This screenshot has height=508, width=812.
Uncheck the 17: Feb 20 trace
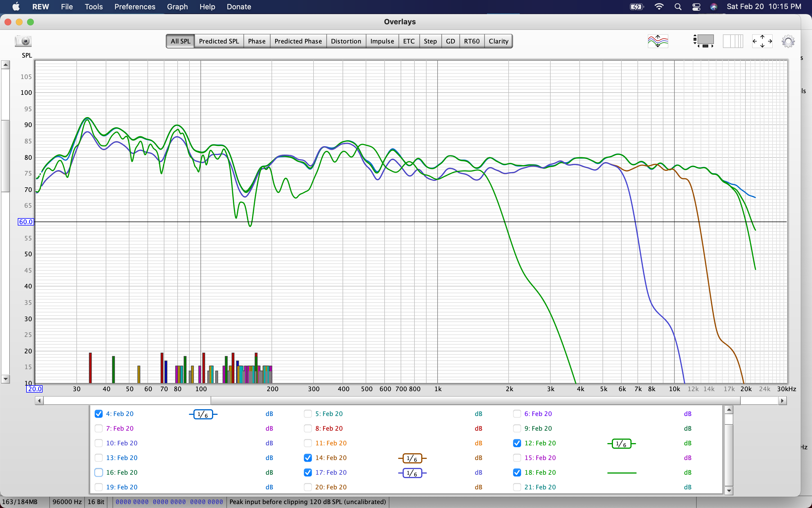tap(308, 472)
